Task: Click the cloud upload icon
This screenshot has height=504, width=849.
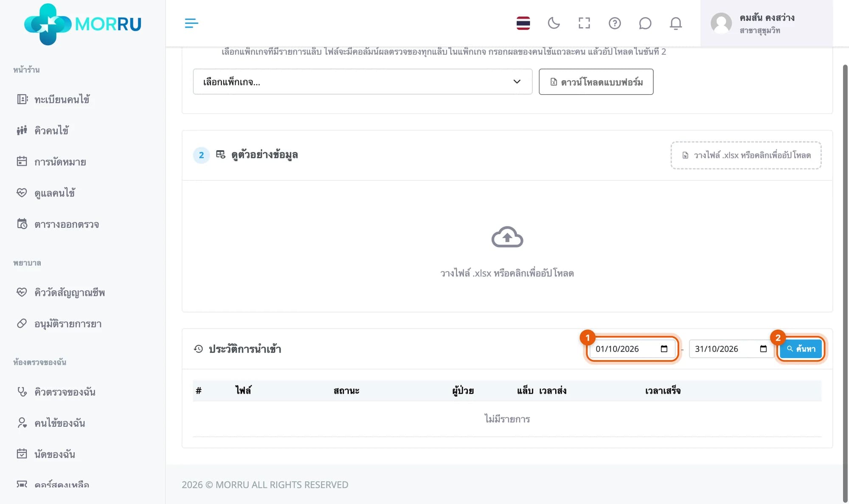Action: [507, 237]
